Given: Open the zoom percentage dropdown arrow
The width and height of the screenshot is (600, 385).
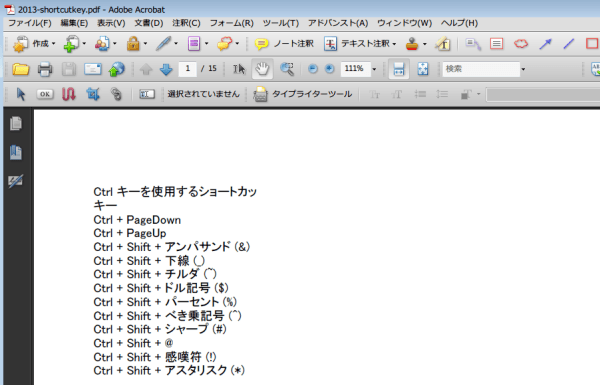Looking at the screenshot, I should pos(374,69).
